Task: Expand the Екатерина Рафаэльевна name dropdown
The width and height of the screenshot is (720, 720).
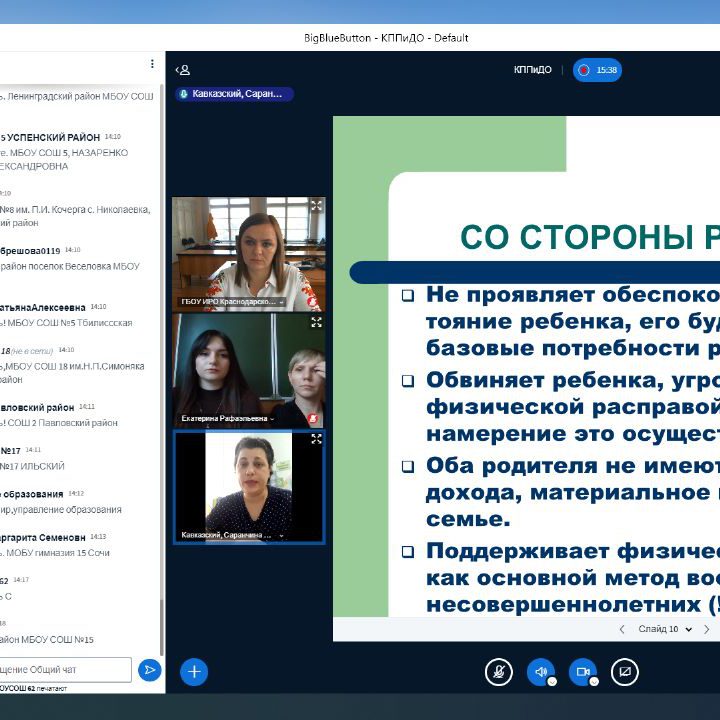Action: point(272,419)
